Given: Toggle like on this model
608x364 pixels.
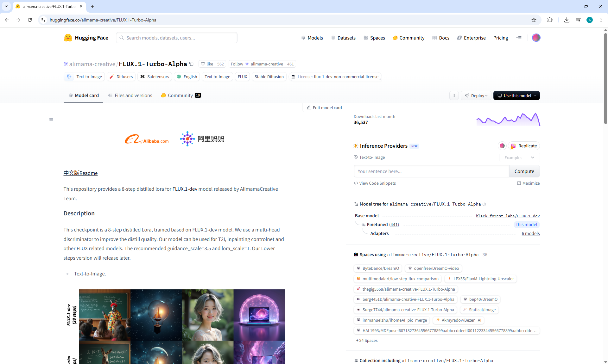Looking at the screenshot, I should click(207, 64).
